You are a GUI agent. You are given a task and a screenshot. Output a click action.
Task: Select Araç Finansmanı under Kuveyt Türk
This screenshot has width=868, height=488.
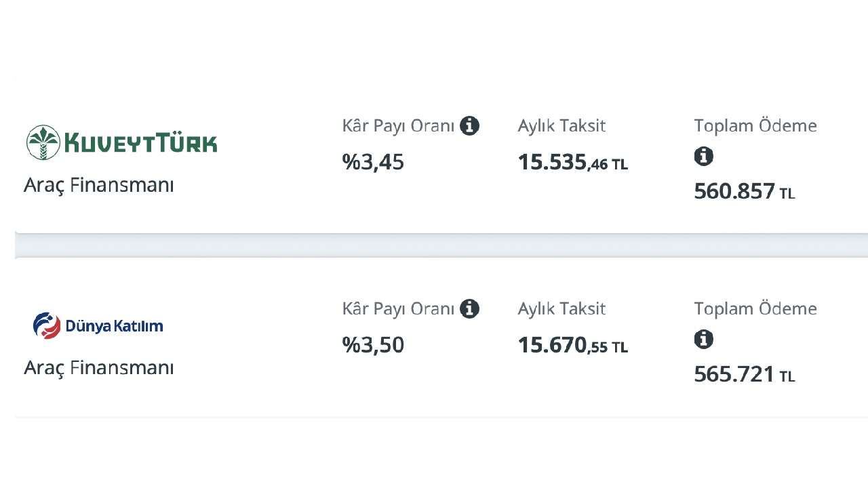tap(99, 185)
